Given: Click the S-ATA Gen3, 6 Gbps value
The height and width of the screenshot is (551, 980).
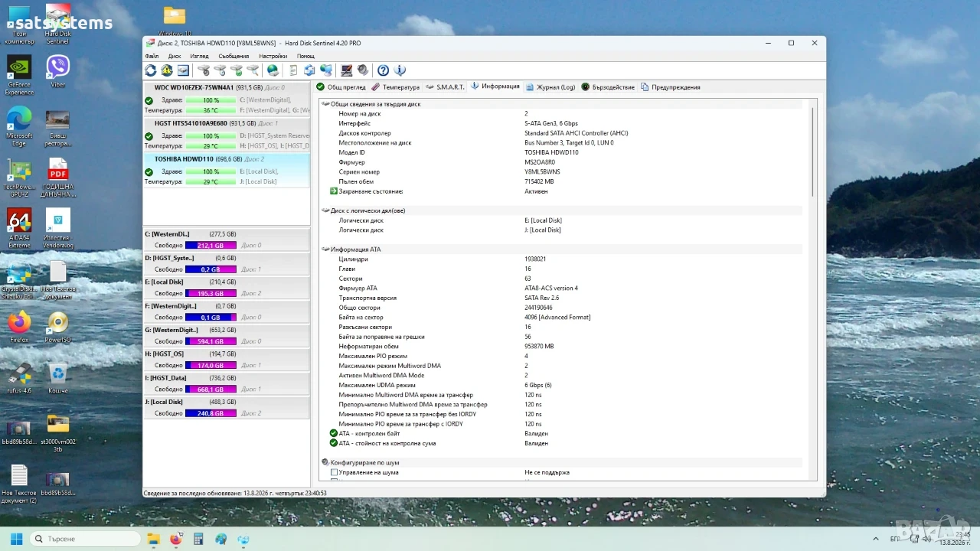Looking at the screenshot, I should 551,123.
